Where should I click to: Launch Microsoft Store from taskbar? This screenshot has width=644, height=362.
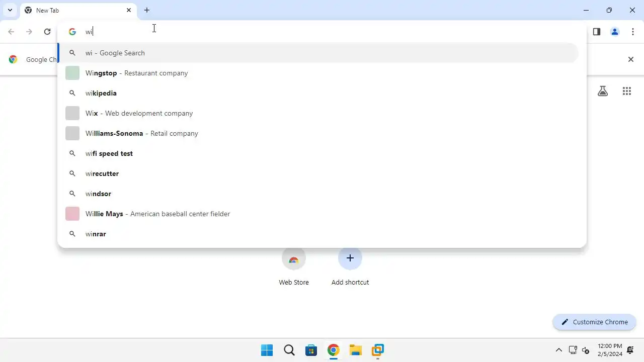click(311, 350)
